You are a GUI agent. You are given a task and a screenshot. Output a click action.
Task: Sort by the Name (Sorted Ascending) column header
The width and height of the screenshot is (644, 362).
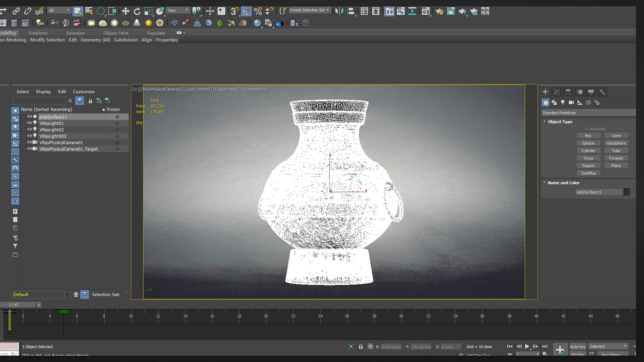[x=63, y=110]
